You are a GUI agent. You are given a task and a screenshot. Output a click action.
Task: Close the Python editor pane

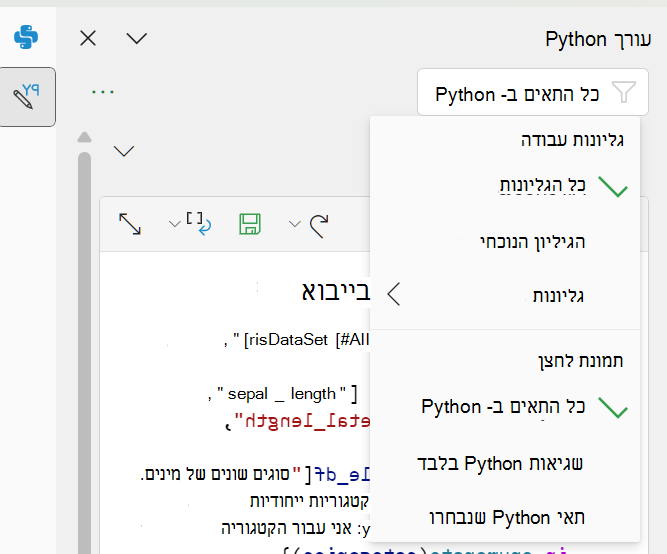tap(88, 38)
